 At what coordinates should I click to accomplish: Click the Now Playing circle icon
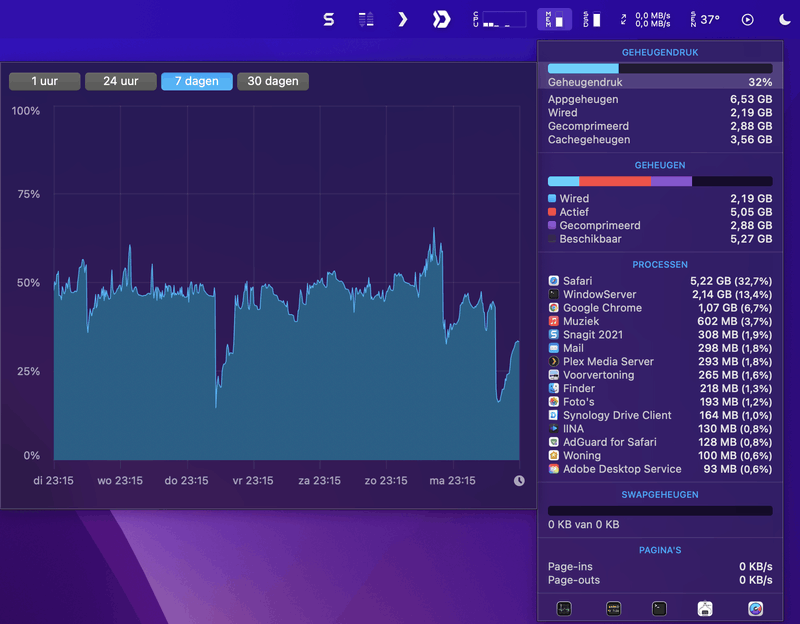tap(747, 20)
